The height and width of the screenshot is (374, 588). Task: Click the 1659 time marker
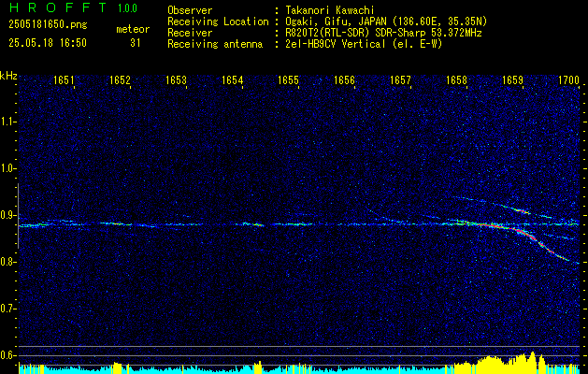pos(512,79)
